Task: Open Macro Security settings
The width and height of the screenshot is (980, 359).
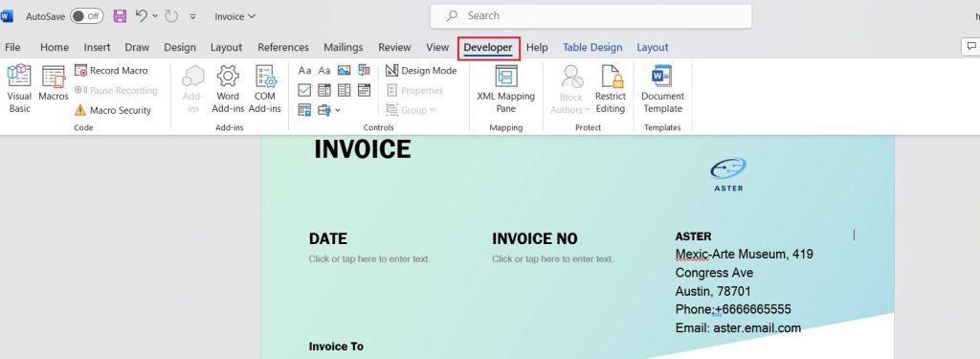Action: pos(113,110)
